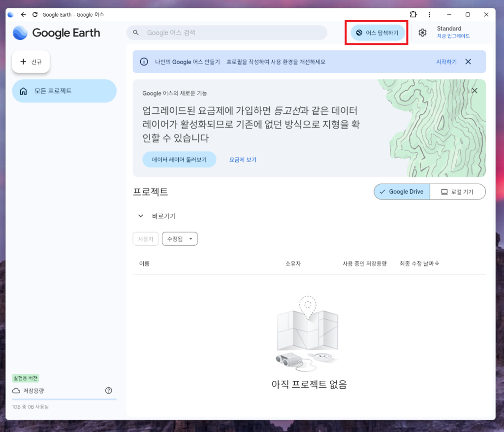Click the Google Earth logo
This screenshot has height=432, width=504.
(56, 33)
